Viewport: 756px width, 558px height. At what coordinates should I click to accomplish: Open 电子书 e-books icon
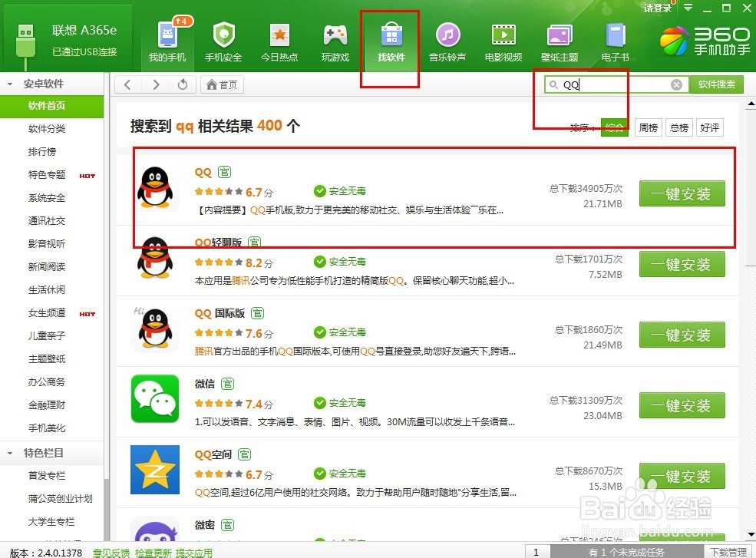[x=616, y=41]
